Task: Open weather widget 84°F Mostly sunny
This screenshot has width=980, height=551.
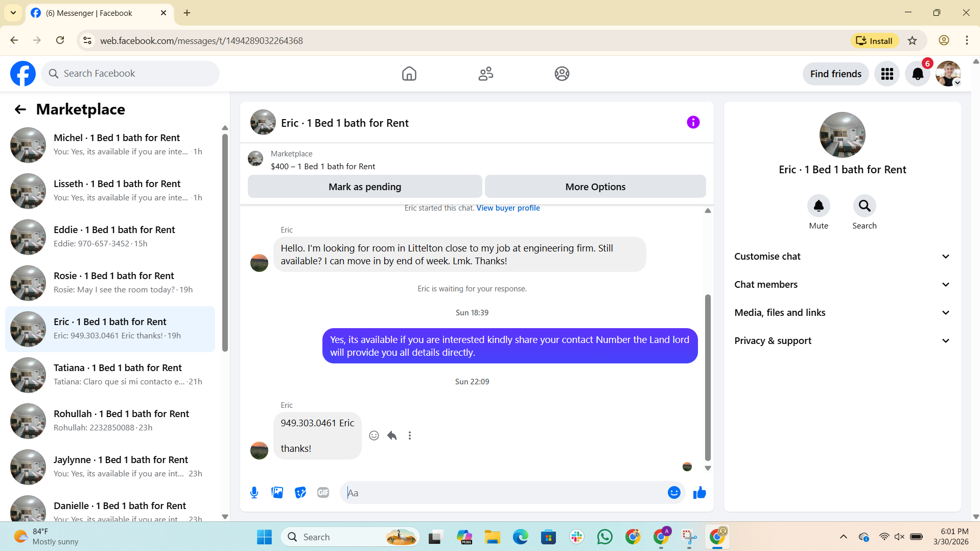Action: point(46,537)
